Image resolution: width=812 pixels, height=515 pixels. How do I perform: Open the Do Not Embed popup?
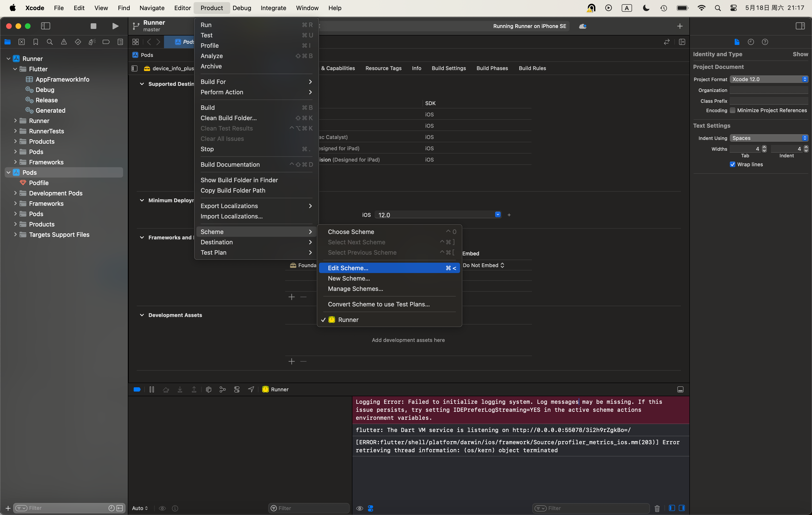pyautogui.click(x=483, y=265)
